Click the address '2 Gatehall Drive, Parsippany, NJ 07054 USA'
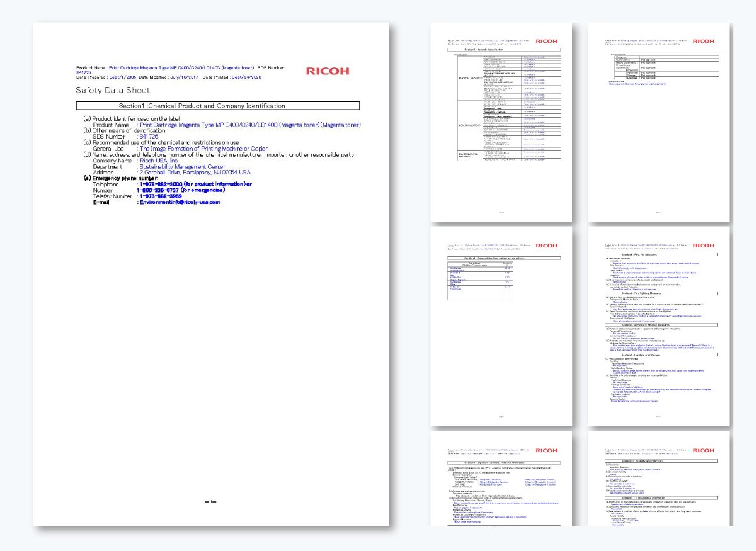 (195, 173)
